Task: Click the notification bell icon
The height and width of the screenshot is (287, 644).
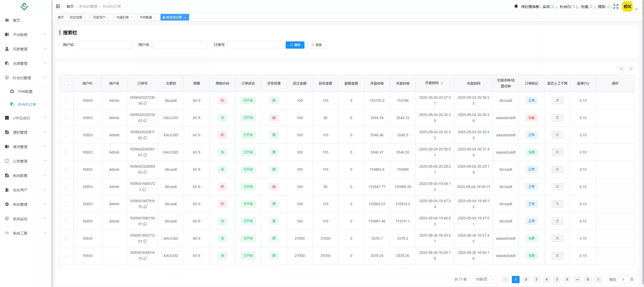Action: [516, 6]
